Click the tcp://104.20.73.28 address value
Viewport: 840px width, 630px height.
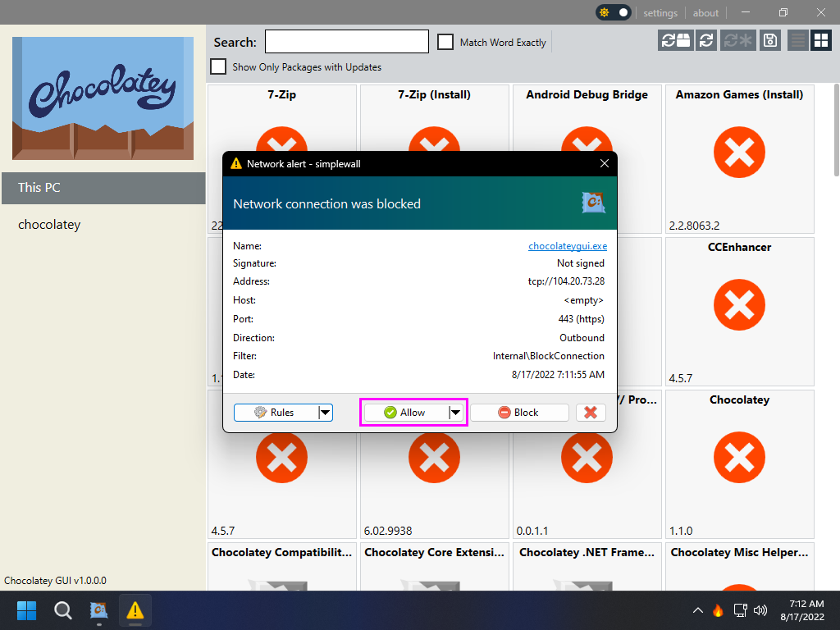click(x=566, y=281)
